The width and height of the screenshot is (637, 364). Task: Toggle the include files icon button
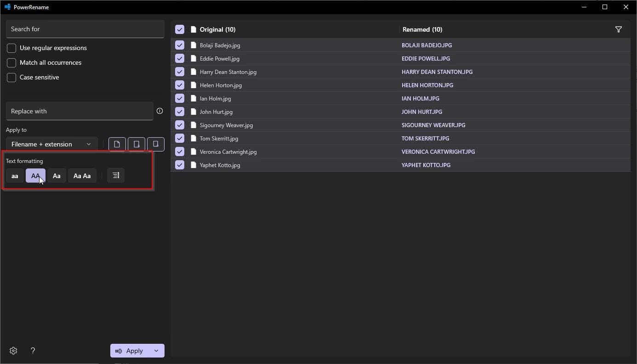coord(117,144)
